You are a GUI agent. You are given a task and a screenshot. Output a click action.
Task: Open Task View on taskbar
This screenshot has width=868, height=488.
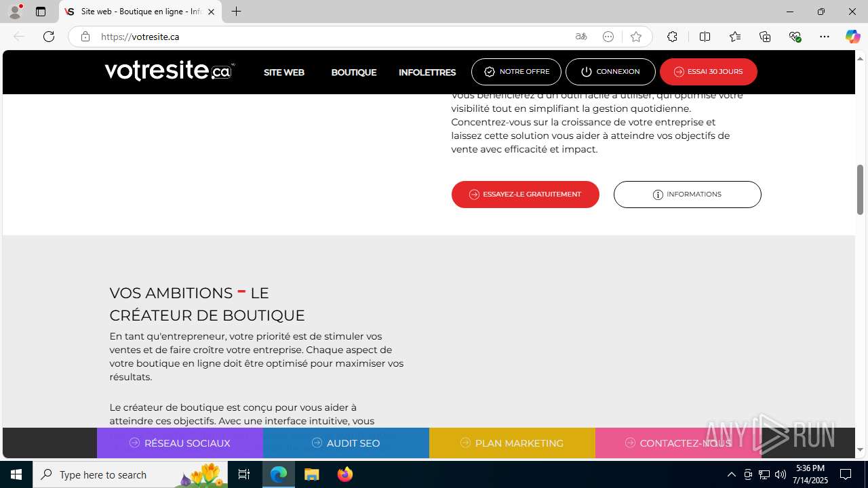tap(244, 474)
